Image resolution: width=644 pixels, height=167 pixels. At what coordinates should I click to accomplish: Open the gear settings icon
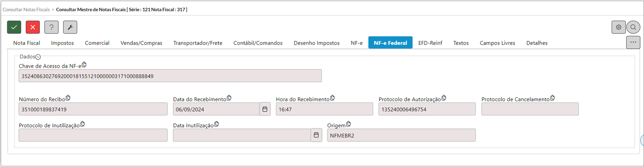(x=619, y=27)
